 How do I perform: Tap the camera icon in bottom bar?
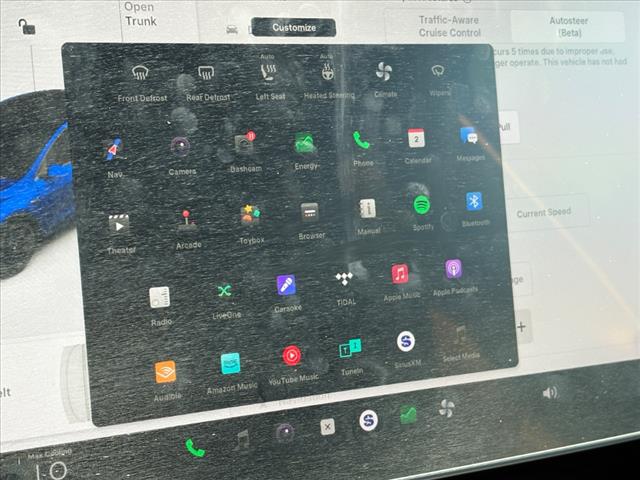point(285,433)
